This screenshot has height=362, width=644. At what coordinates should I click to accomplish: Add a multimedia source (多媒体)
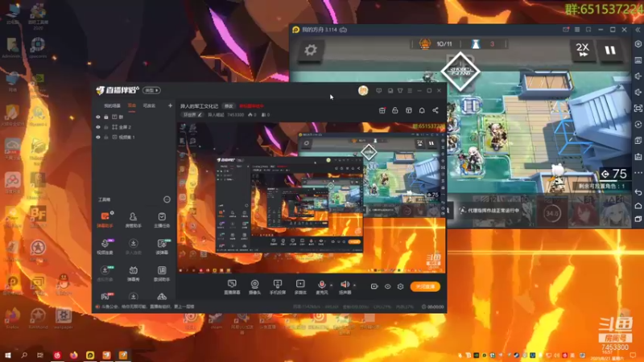click(300, 286)
